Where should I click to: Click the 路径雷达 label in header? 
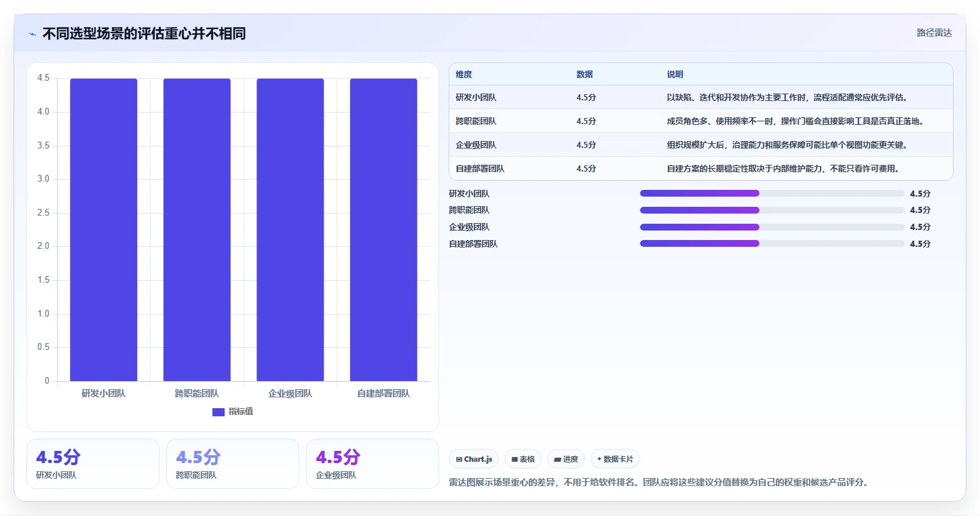(935, 33)
